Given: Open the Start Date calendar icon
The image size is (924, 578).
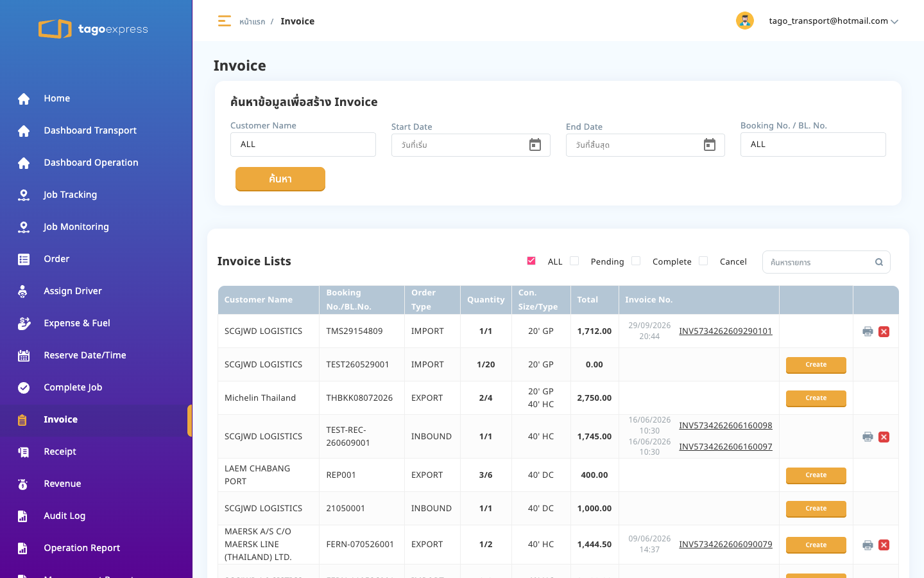Looking at the screenshot, I should (x=535, y=145).
